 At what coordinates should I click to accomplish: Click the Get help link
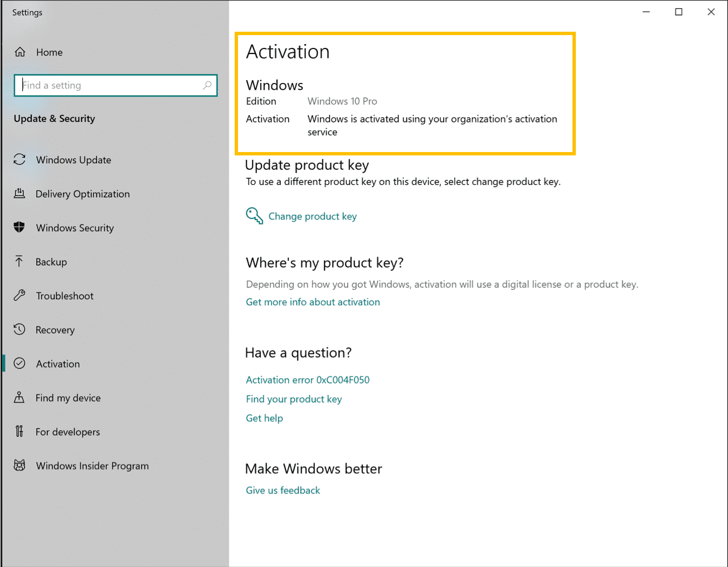pyautogui.click(x=264, y=418)
